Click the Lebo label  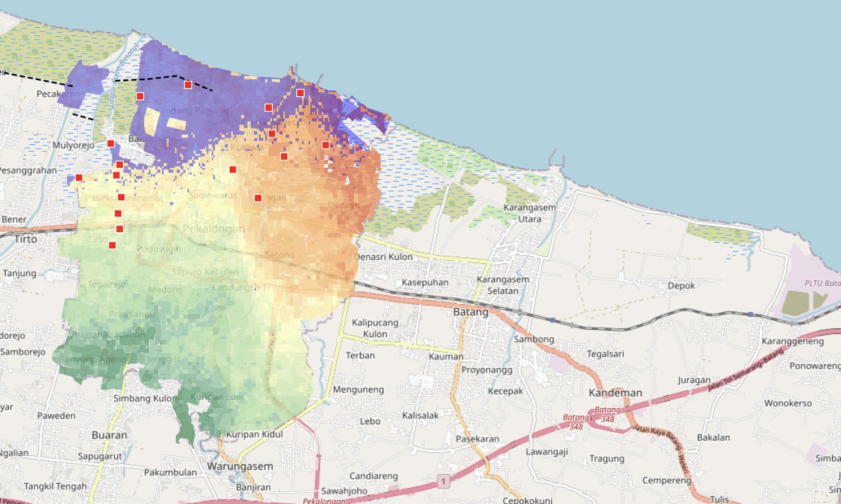click(x=370, y=421)
